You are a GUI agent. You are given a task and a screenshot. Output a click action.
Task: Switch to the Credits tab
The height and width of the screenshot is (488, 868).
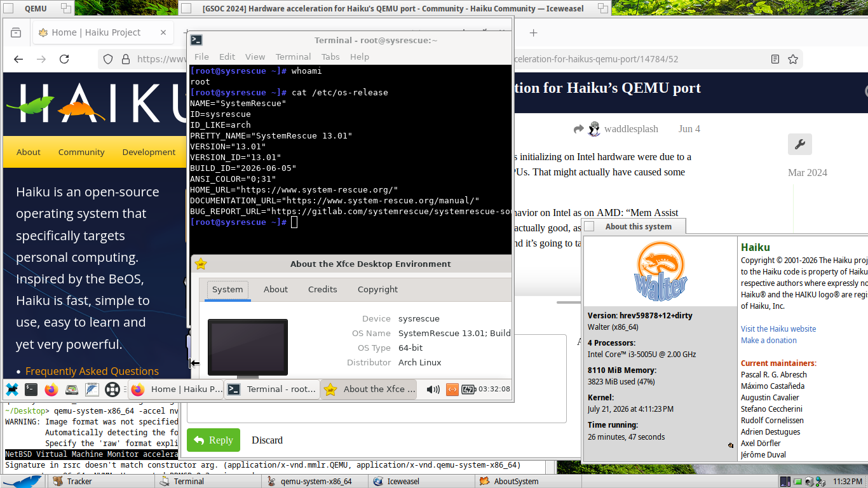coord(322,289)
